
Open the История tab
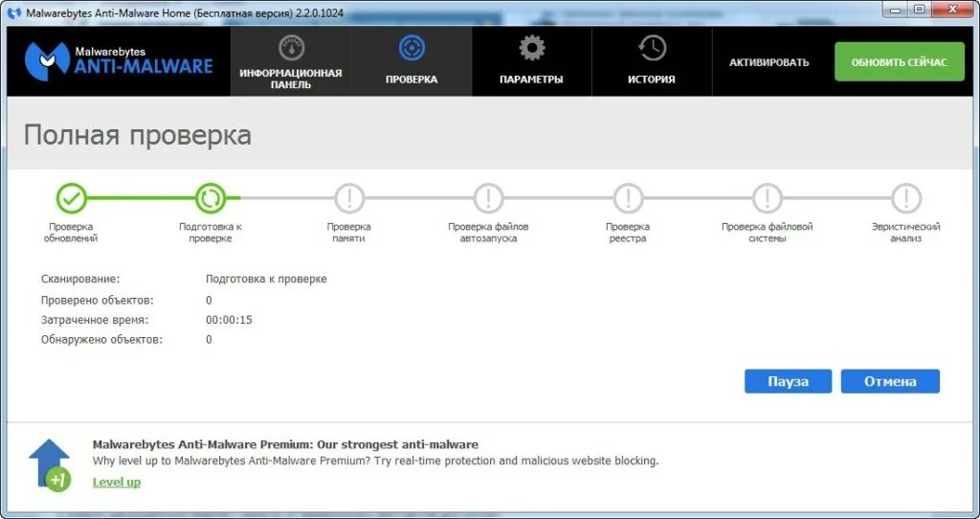click(x=652, y=61)
